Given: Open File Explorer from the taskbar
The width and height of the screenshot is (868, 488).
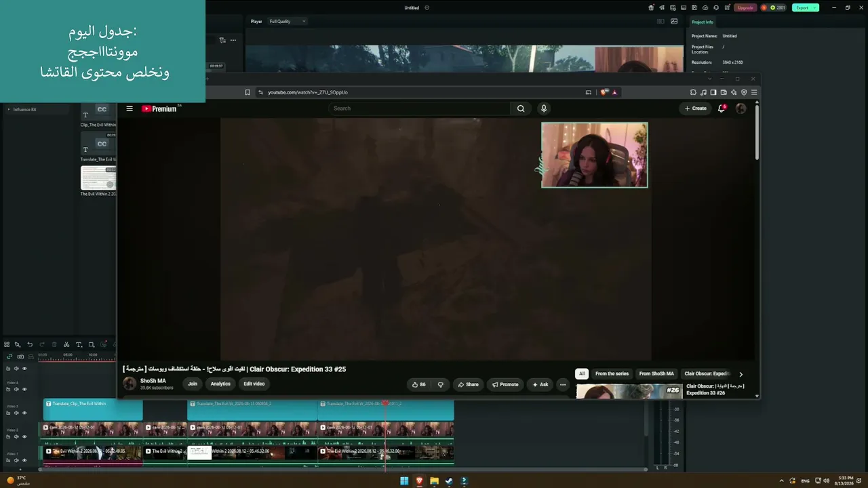Looking at the screenshot, I should 434,481.
